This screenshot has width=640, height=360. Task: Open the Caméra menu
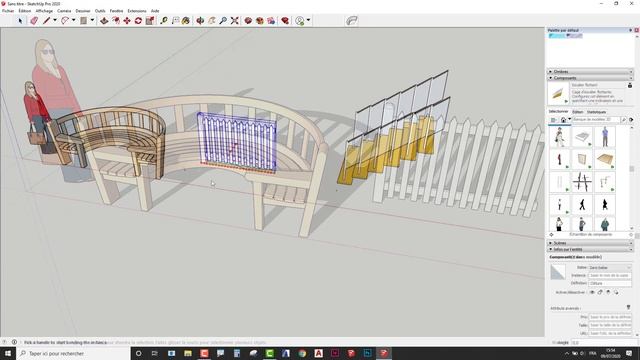pyautogui.click(x=64, y=11)
